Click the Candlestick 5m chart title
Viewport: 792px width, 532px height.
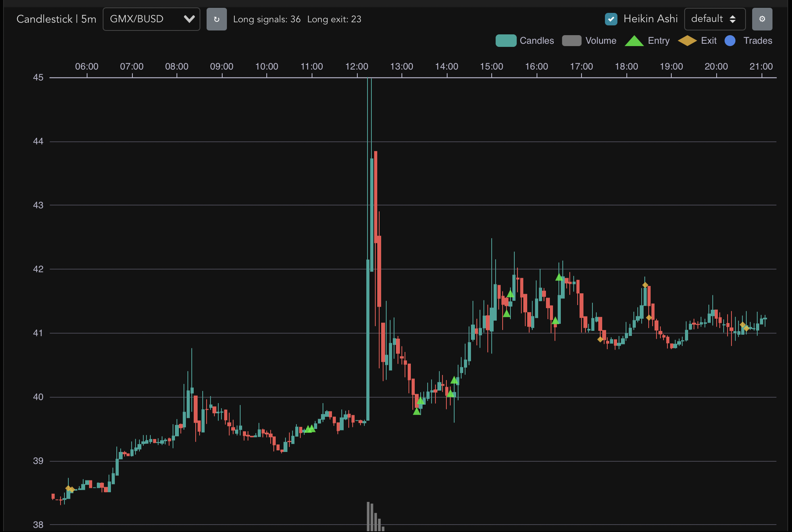[56, 19]
